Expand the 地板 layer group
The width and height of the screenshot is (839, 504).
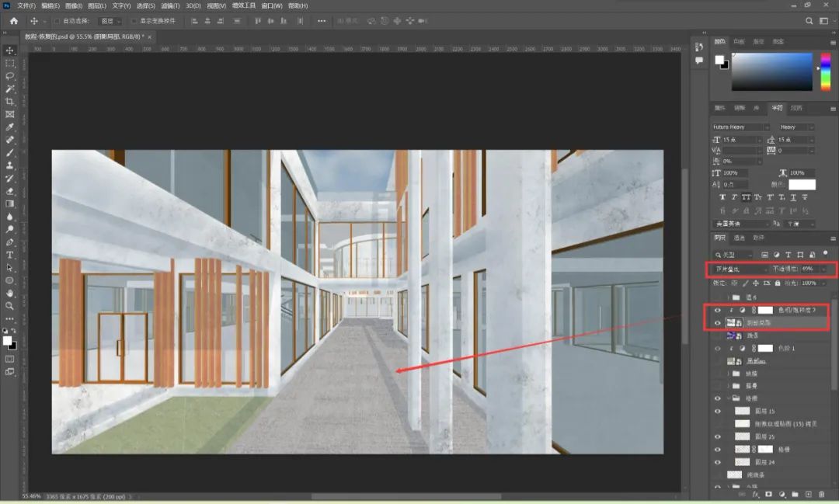point(728,374)
